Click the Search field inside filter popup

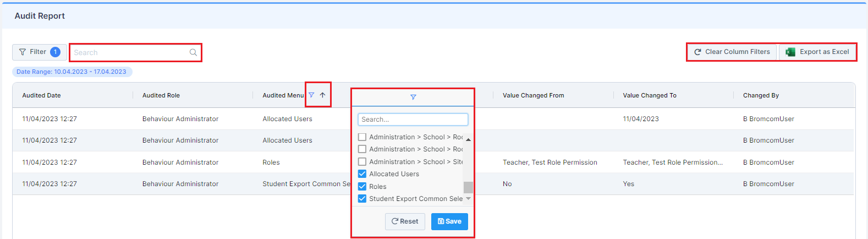pos(413,119)
